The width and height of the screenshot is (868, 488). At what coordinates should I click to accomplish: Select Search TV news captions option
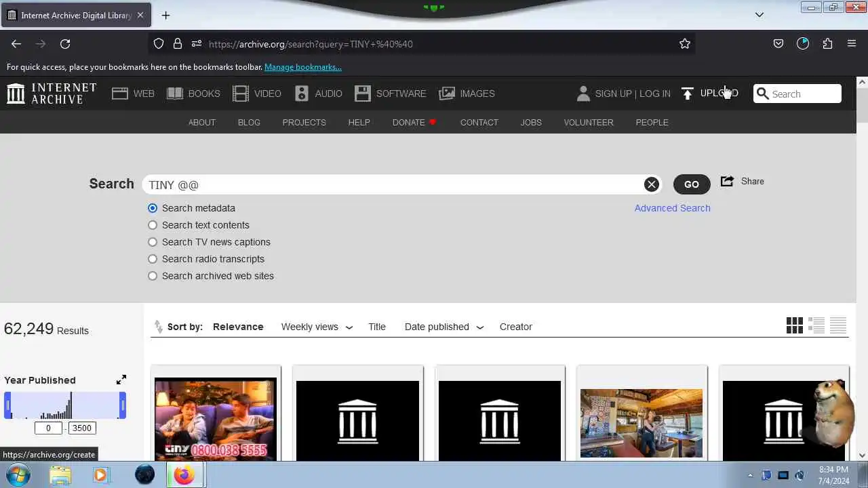point(153,242)
